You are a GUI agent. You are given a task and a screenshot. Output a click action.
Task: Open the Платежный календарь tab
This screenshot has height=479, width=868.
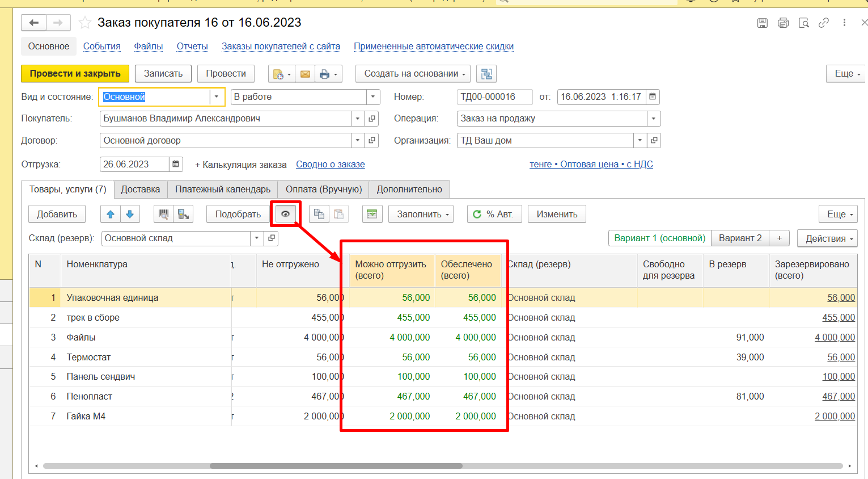(223, 189)
